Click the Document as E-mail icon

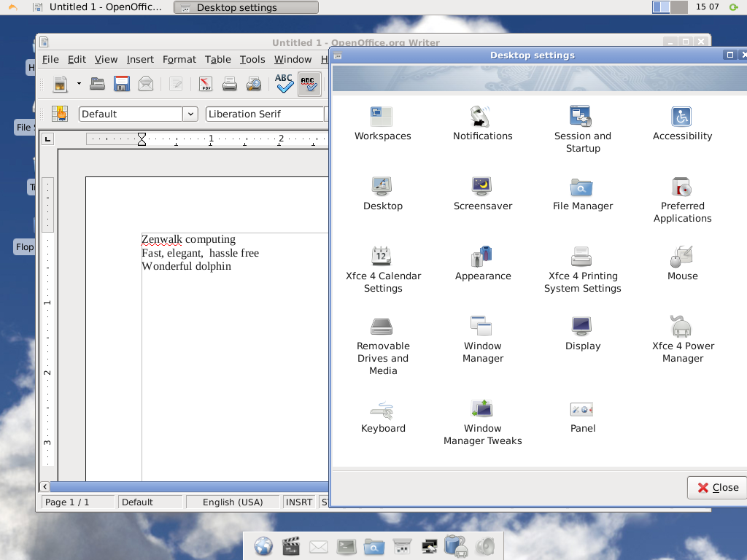point(146,84)
